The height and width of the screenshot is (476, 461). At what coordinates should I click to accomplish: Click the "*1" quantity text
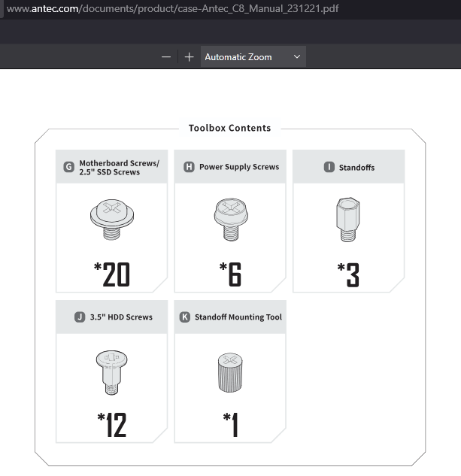pyautogui.click(x=230, y=425)
